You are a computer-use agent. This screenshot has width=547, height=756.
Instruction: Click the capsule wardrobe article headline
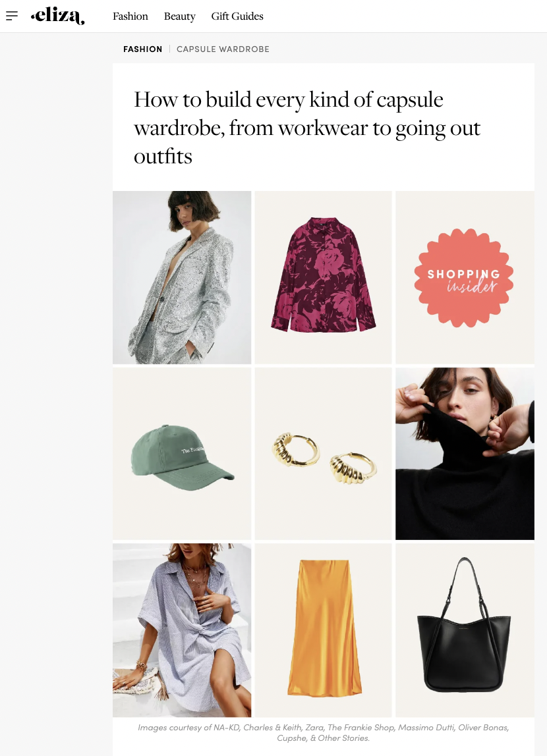point(307,128)
